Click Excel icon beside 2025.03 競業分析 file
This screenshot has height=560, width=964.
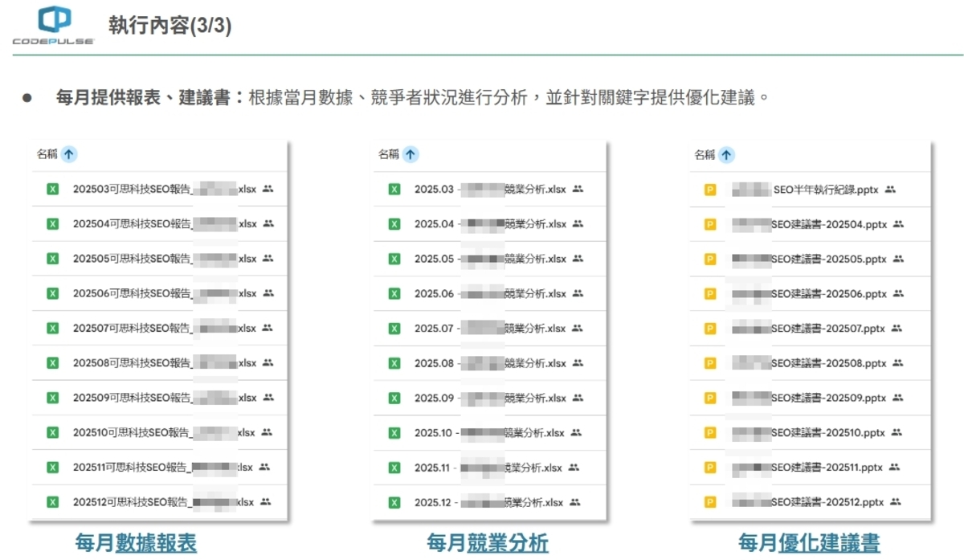click(394, 190)
